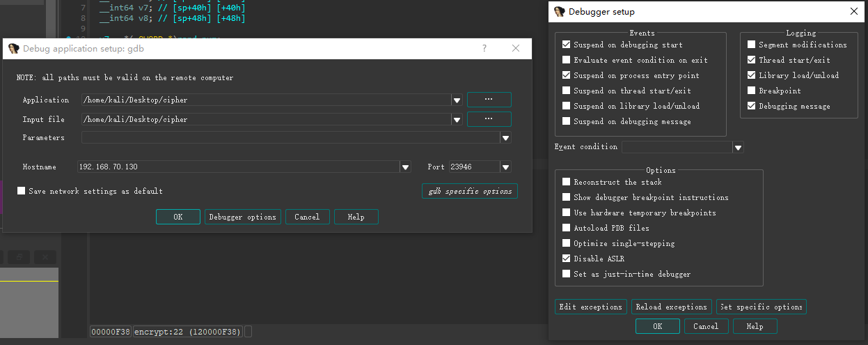The image size is (868, 345).
Task: Browse for Application file with ellipsis button
Action: pos(489,100)
